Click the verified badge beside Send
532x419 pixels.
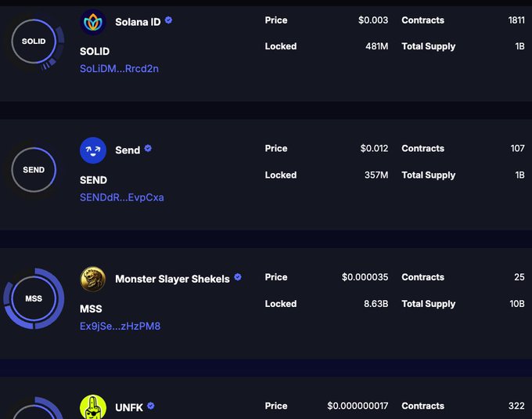click(148, 149)
